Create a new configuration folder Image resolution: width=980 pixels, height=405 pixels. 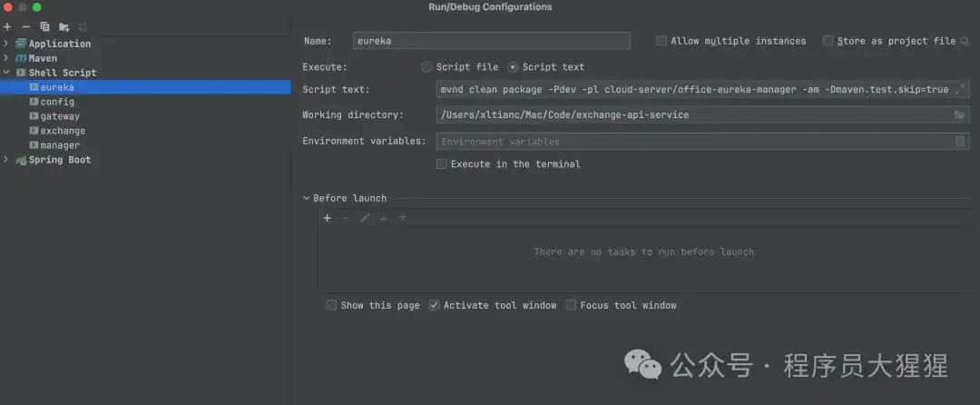pyautogui.click(x=64, y=27)
